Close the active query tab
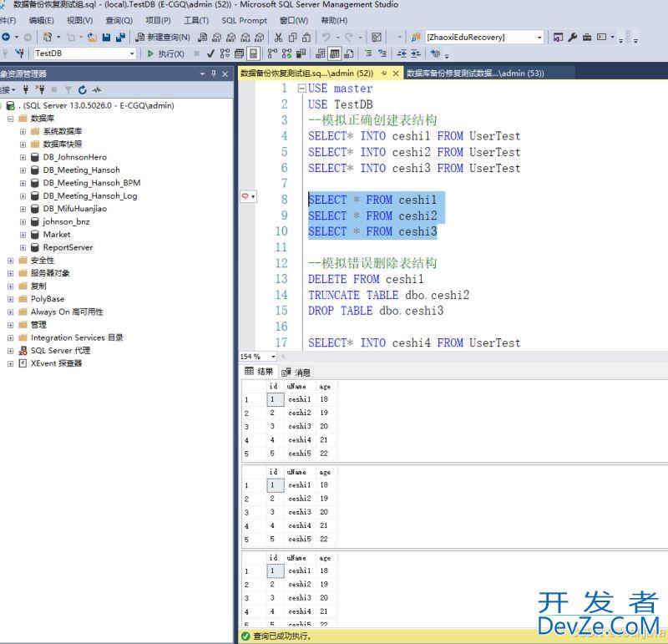 (396, 74)
